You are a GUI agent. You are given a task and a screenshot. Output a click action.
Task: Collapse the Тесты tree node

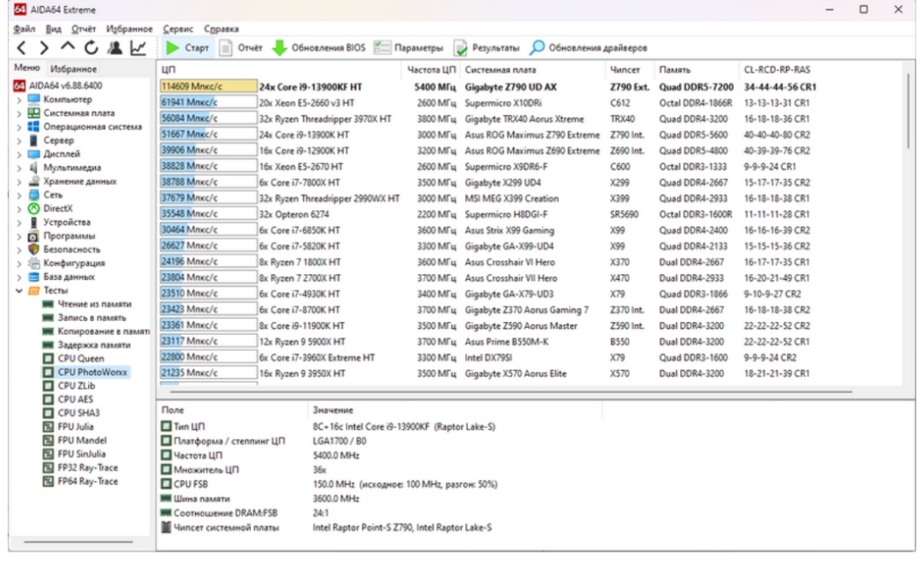tap(19, 290)
